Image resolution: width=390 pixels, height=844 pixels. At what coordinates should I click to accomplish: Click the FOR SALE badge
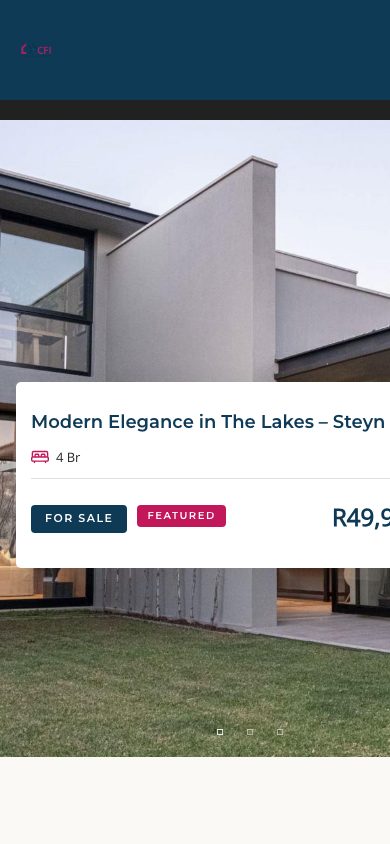click(x=79, y=518)
